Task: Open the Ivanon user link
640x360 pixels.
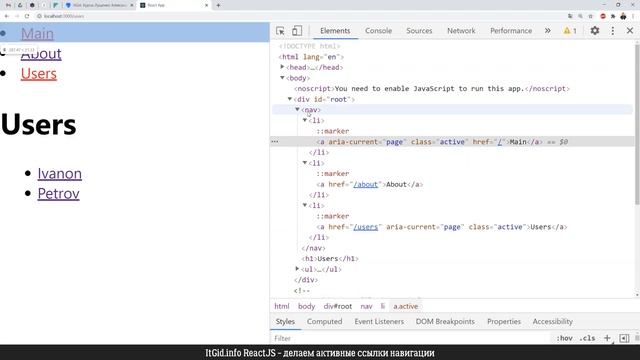Action: [60, 173]
